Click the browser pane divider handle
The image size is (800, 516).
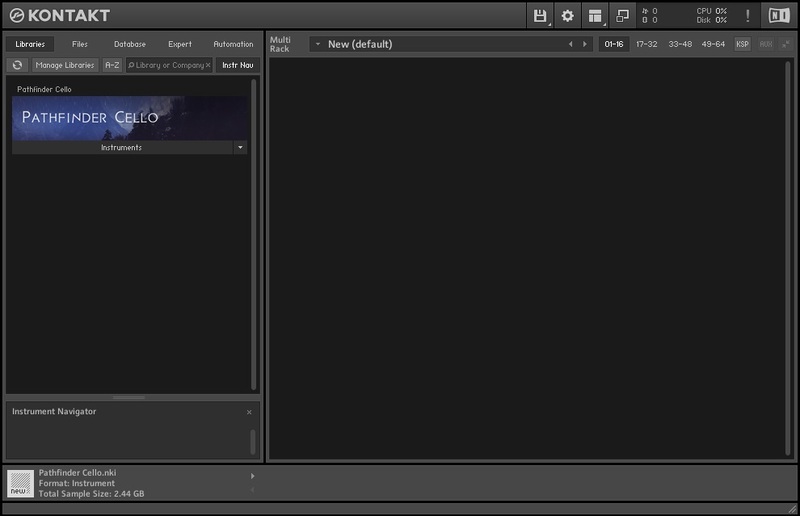[129, 397]
